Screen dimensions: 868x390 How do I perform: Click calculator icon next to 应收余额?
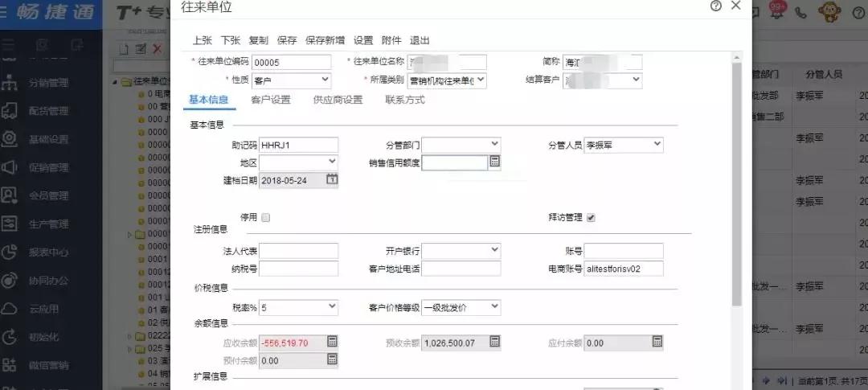tap(332, 343)
